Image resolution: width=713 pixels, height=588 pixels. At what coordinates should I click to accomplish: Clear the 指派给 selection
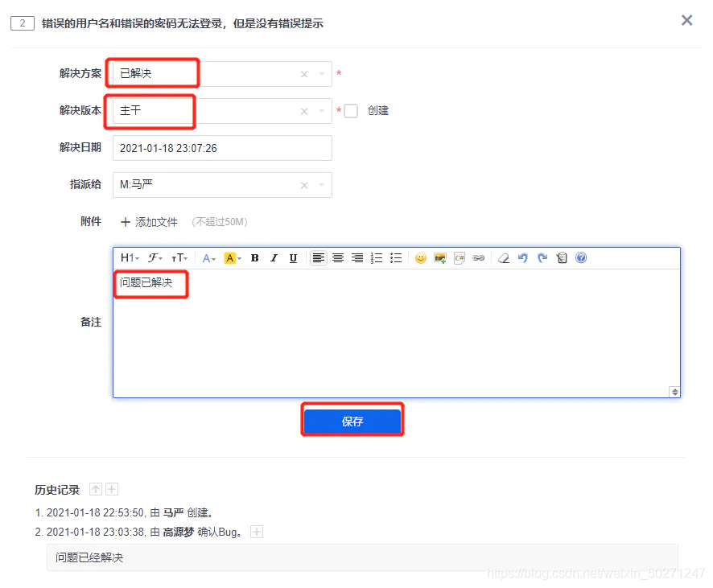304,185
